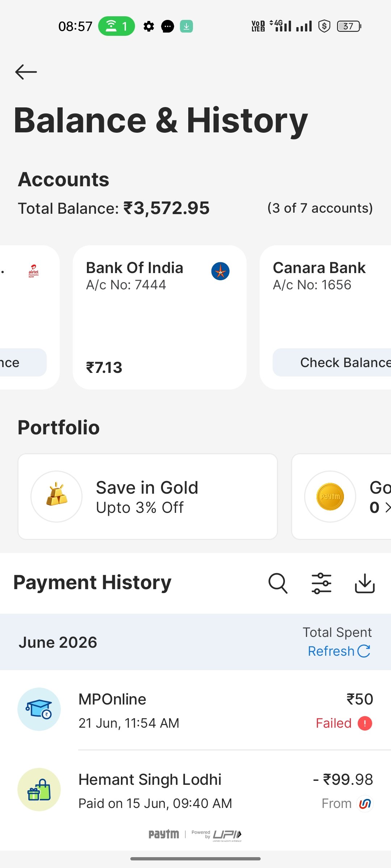391x868 pixels.
Task: Open the MPOnline failed payment entry
Action: (x=195, y=710)
